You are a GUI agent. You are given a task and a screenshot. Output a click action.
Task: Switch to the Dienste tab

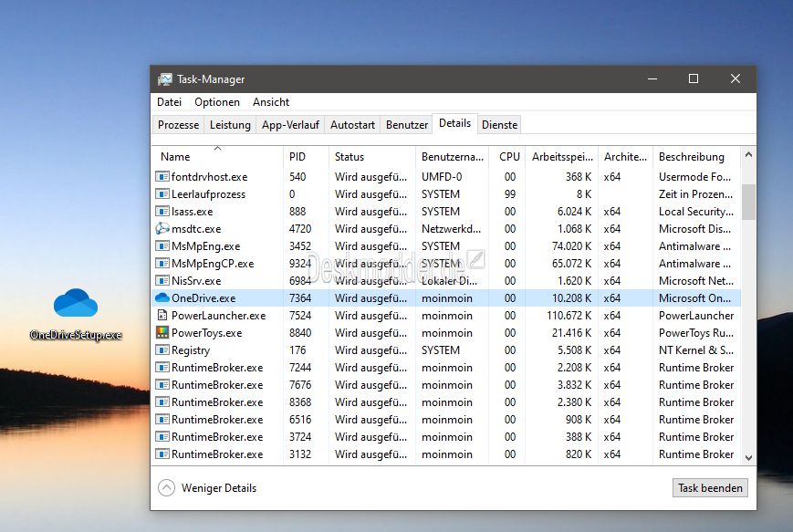point(500,125)
